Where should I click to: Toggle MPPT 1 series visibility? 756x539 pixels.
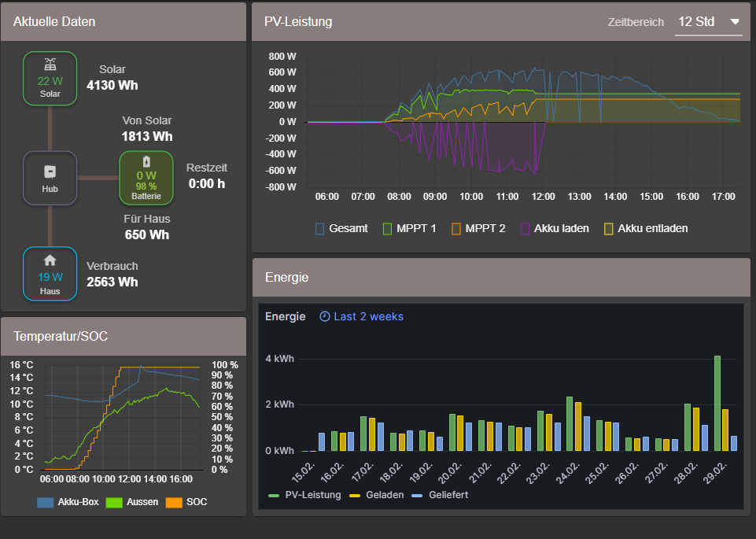pos(409,228)
